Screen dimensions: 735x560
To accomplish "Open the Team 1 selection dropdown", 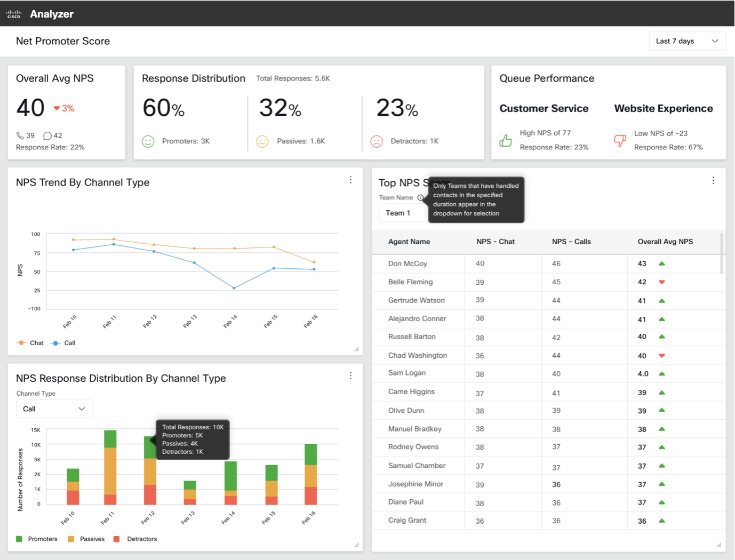I will coord(403,213).
